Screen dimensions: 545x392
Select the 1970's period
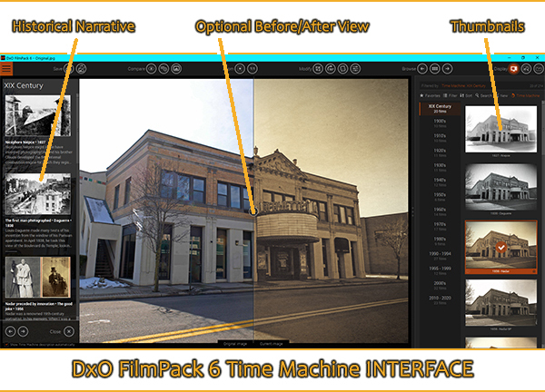tap(440, 226)
